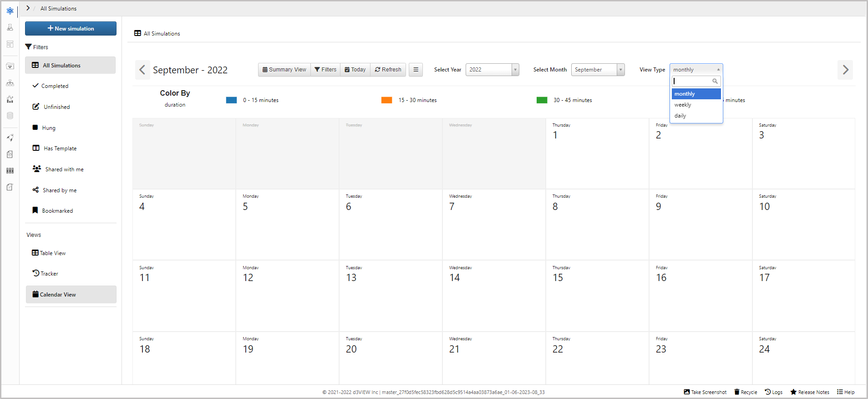Click the New simulation button
This screenshot has width=868, height=399.
tap(71, 28)
